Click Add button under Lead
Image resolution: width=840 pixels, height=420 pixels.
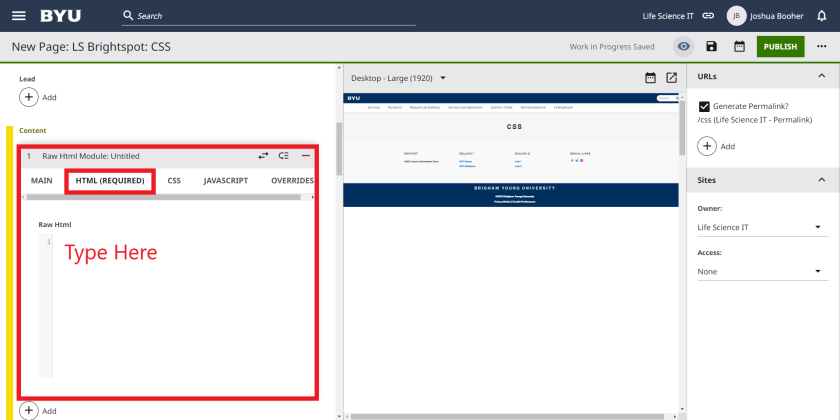tap(29, 97)
